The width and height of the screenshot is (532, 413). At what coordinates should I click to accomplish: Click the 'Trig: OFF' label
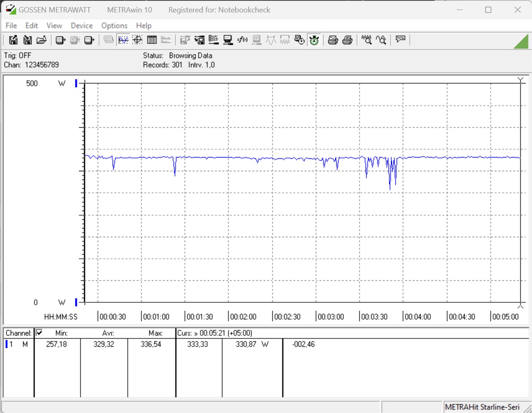point(17,56)
